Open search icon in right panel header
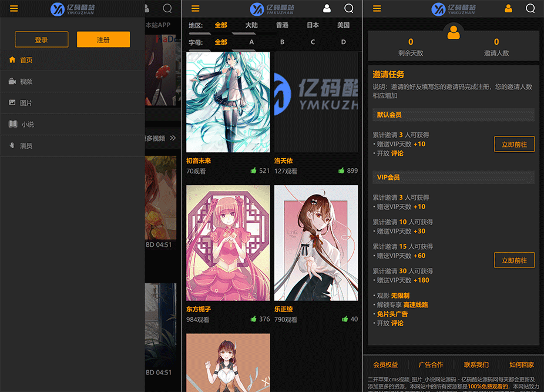544x392 pixels. 530,8
